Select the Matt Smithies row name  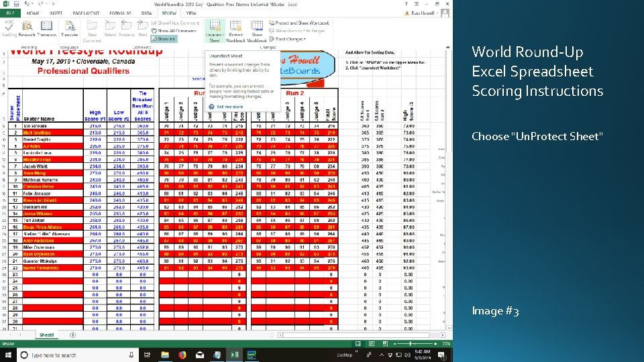(53, 133)
